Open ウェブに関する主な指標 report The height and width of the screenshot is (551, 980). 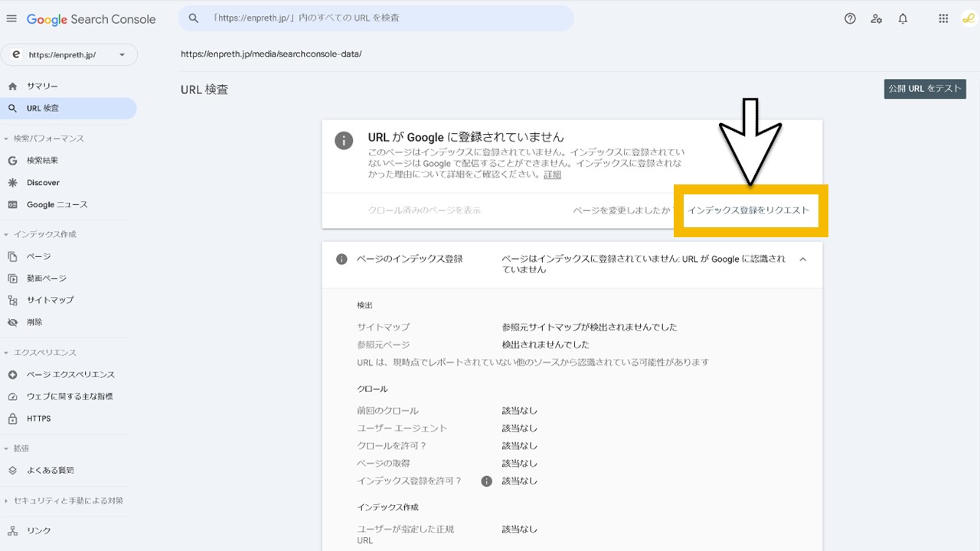click(x=68, y=396)
